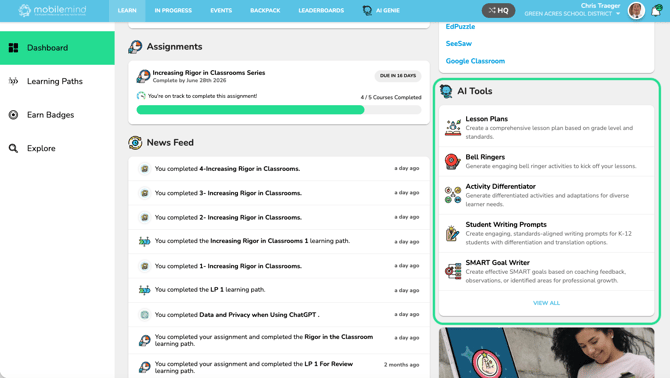
Task: Click badge icon for 2- Increasing Rigor entry
Action: pos(144,217)
